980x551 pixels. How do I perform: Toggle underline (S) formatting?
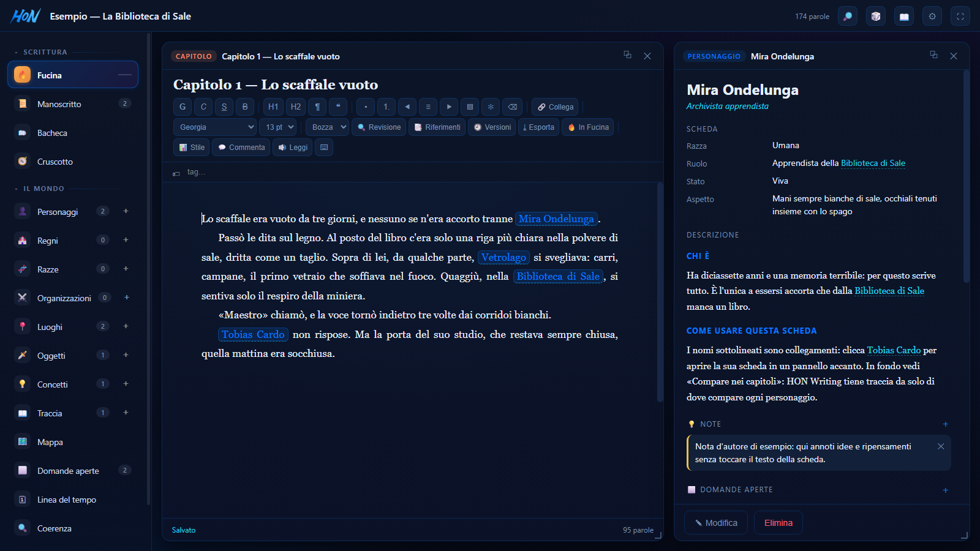(x=224, y=107)
